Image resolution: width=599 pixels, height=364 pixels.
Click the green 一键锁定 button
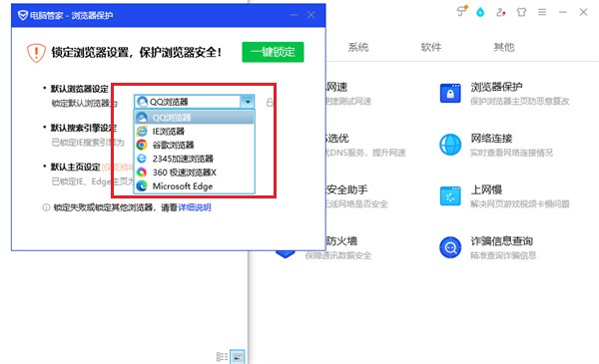273,52
